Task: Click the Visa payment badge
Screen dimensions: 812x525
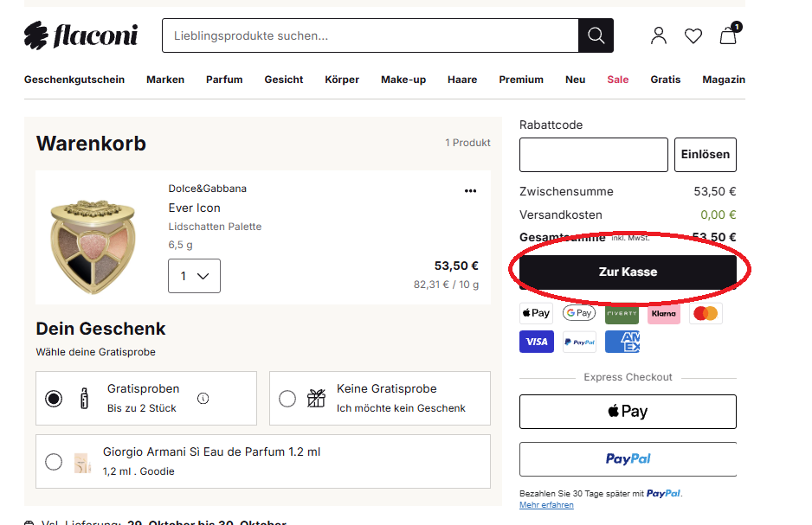Action: [537, 342]
